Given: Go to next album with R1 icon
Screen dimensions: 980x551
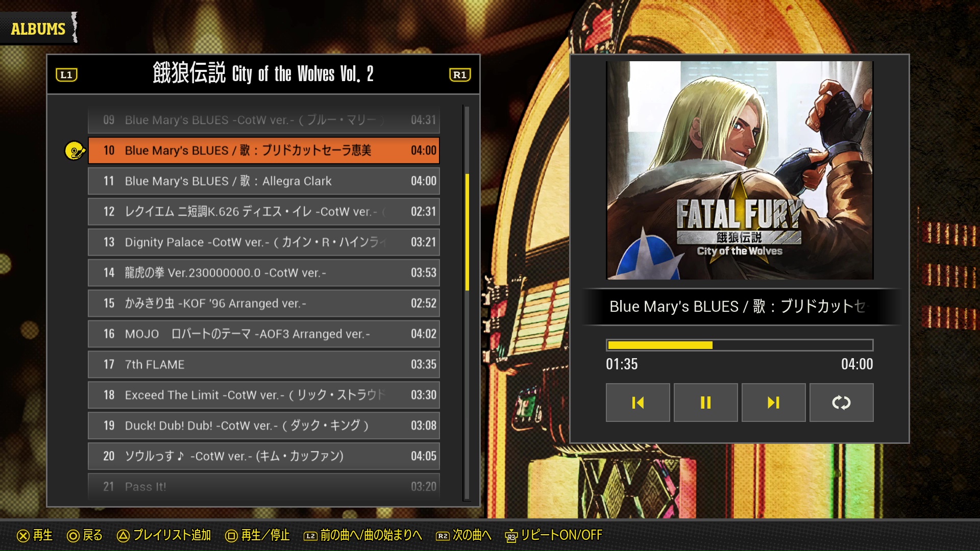Looking at the screenshot, I should click(x=460, y=75).
